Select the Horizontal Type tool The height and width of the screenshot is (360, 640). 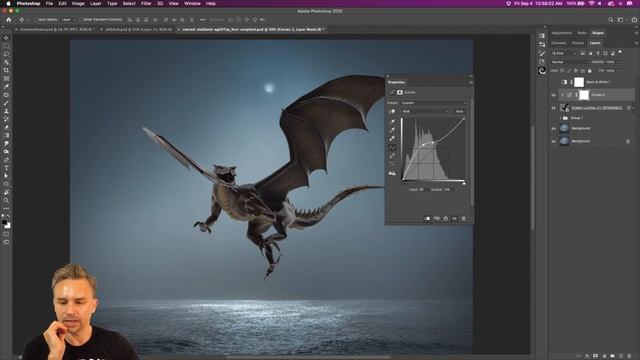click(x=6, y=168)
